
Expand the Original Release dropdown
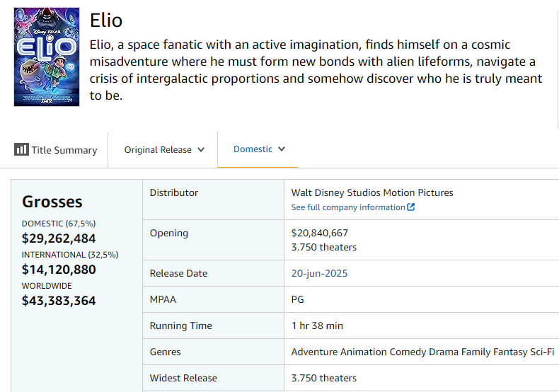164,150
